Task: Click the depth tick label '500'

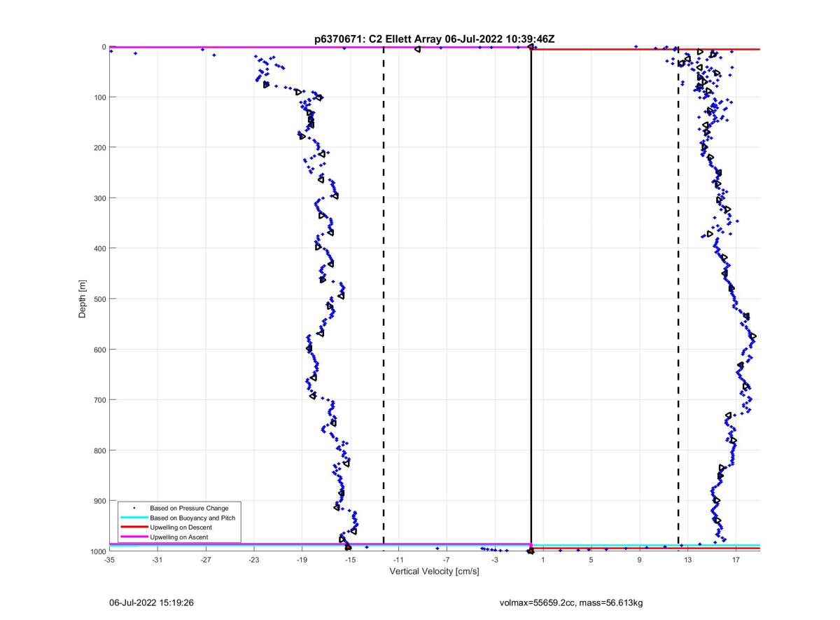Action: click(99, 299)
